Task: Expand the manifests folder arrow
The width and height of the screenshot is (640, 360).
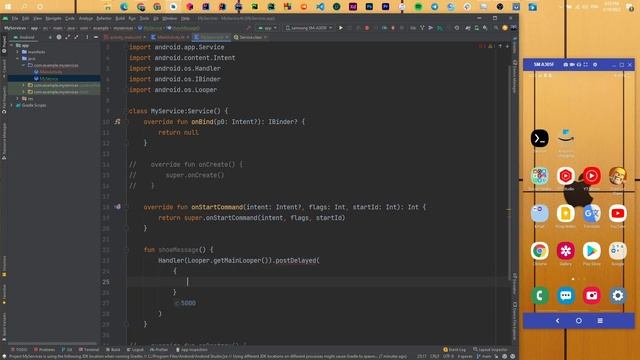Action: point(18,52)
